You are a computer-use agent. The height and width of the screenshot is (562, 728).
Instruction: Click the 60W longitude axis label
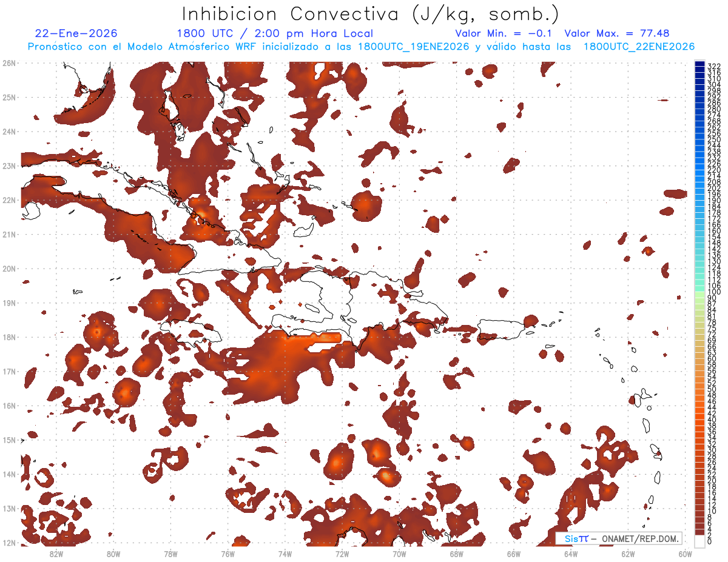click(686, 554)
